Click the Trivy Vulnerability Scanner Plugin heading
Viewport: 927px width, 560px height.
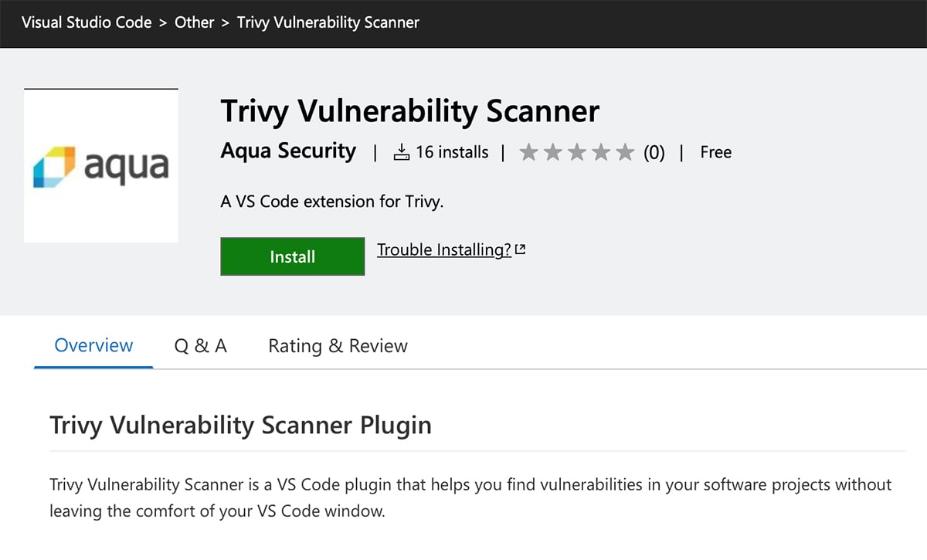coord(240,425)
